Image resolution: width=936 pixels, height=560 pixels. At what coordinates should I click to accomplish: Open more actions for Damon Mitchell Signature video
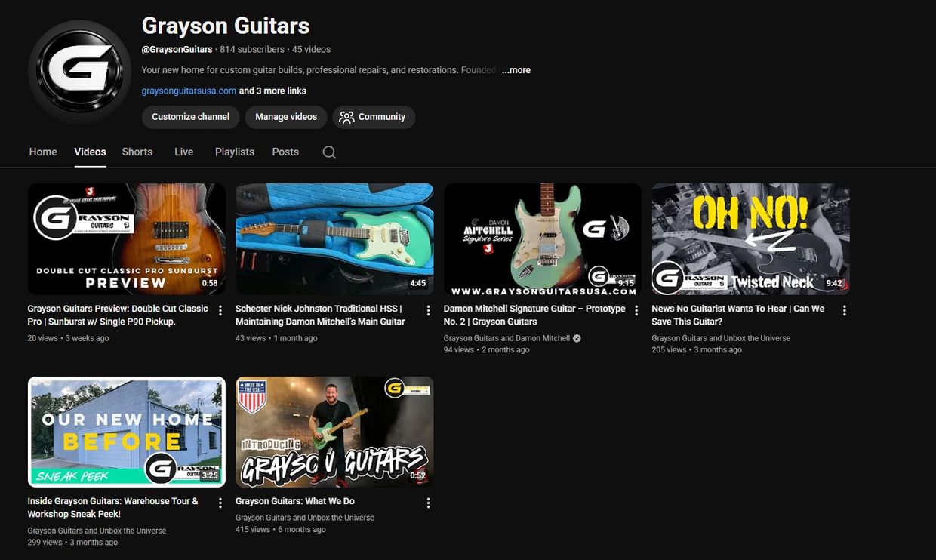pyautogui.click(x=636, y=310)
